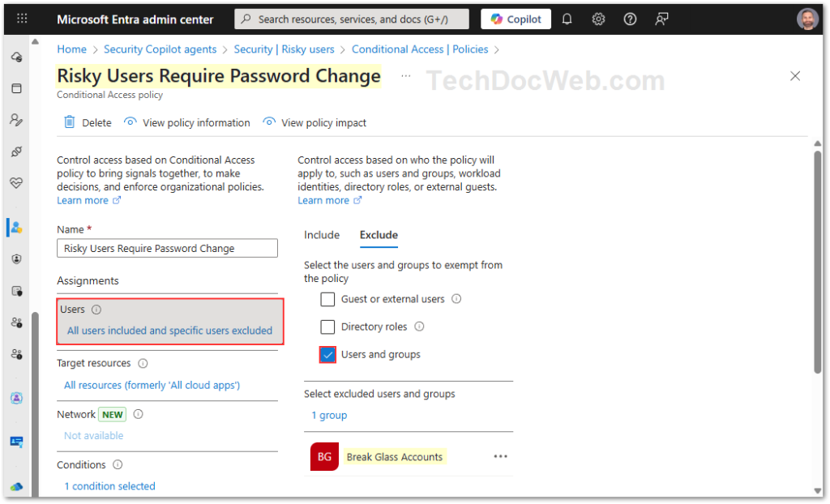The width and height of the screenshot is (830, 504).
Task: Open the app launcher waffle menu
Action: 22,19
